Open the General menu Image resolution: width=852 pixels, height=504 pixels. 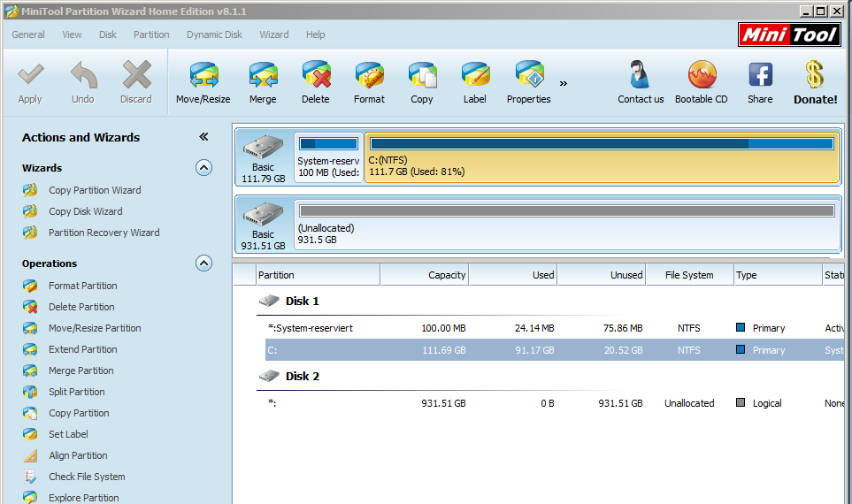click(x=28, y=34)
